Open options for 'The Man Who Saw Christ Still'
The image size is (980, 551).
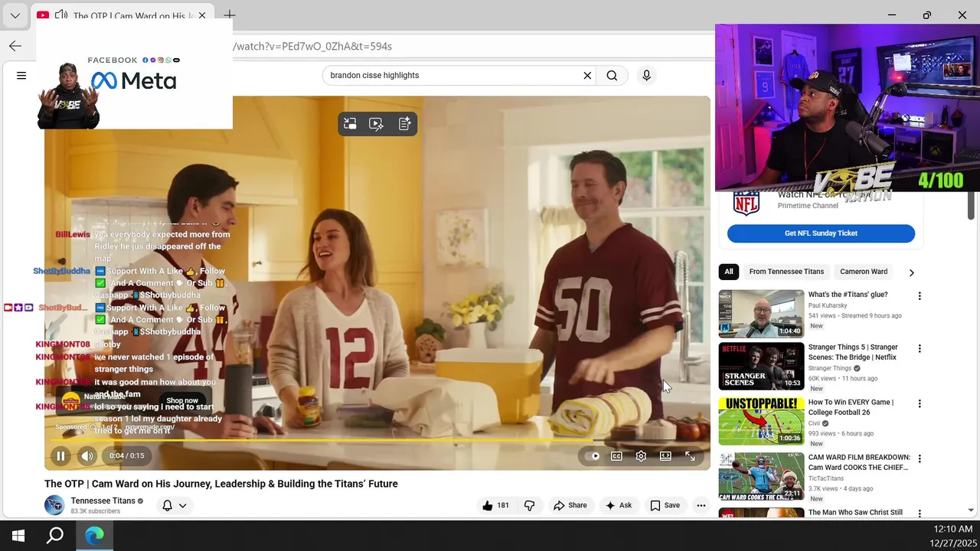[x=920, y=514]
